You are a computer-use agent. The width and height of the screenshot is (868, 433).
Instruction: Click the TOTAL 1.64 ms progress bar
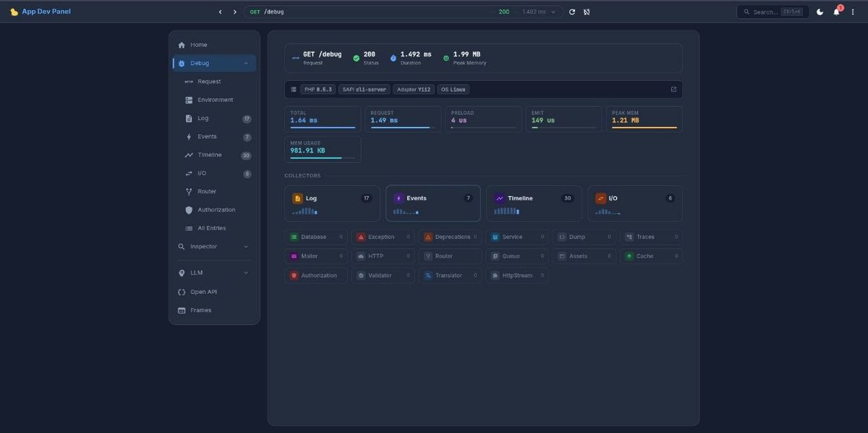point(323,127)
